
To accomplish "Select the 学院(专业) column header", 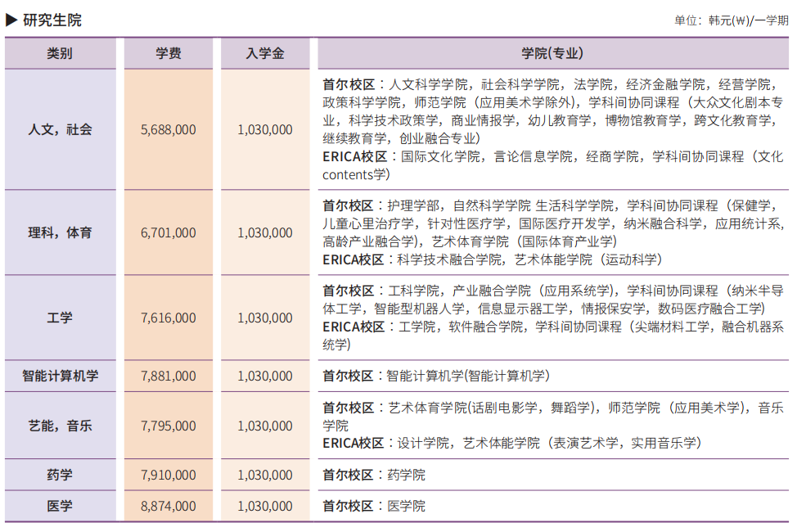I will pyautogui.click(x=553, y=53).
